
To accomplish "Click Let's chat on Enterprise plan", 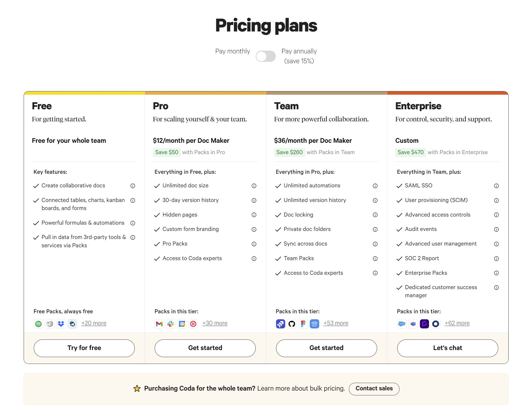I will pos(447,348).
